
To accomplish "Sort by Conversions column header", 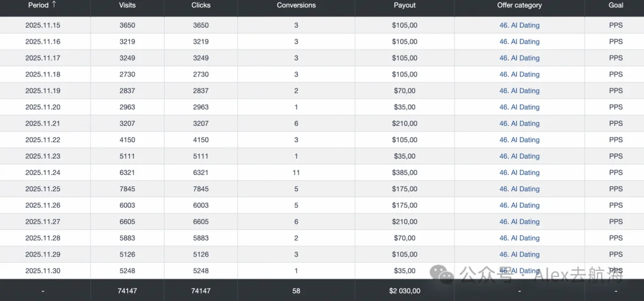I will point(296,5).
